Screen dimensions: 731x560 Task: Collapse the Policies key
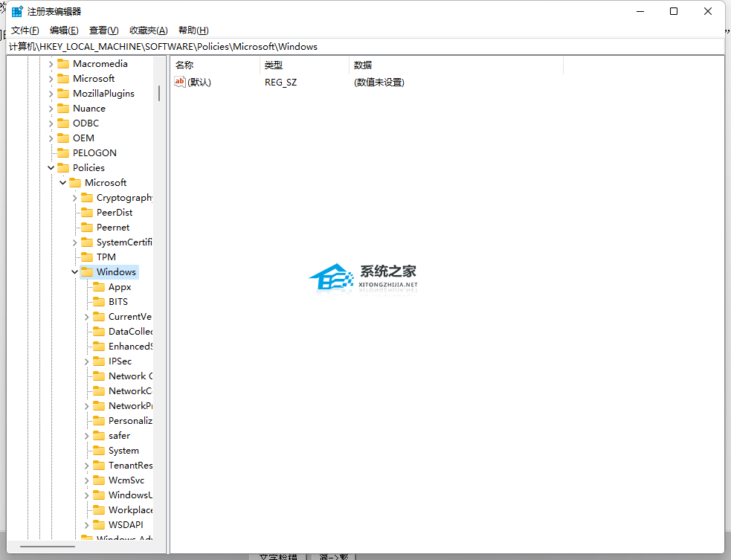(x=51, y=168)
